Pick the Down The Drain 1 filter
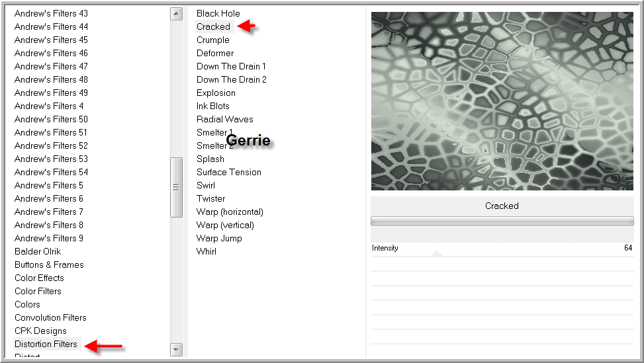Viewport: 644px width, 363px height. pyautogui.click(x=231, y=66)
